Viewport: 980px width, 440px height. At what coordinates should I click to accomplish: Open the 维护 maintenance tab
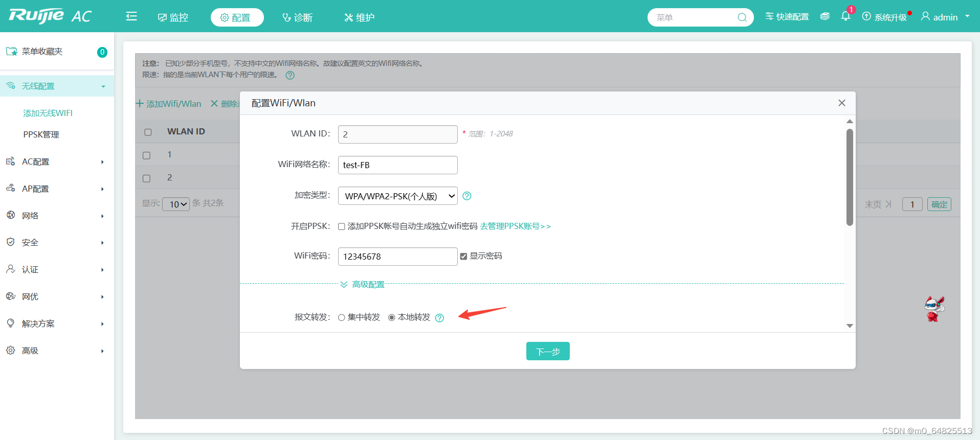pos(359,17)
